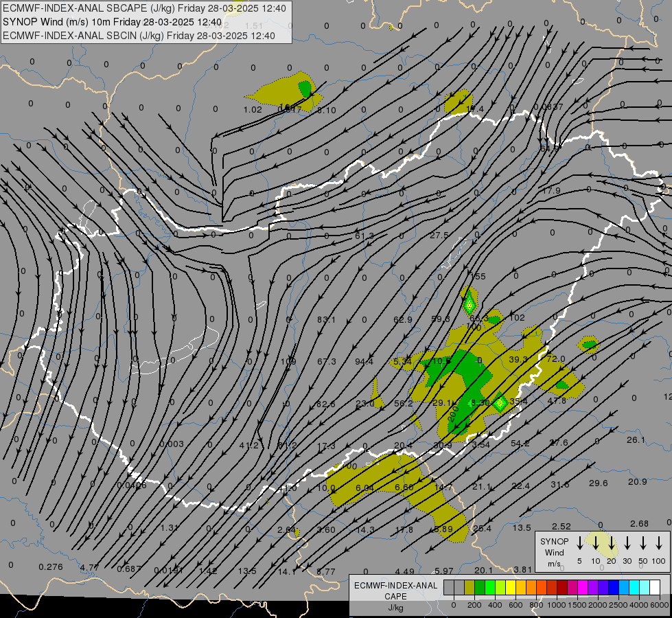This screenshot has height=618, width=672.
Task: Click the map value 4.49
Action: point(404,571)
